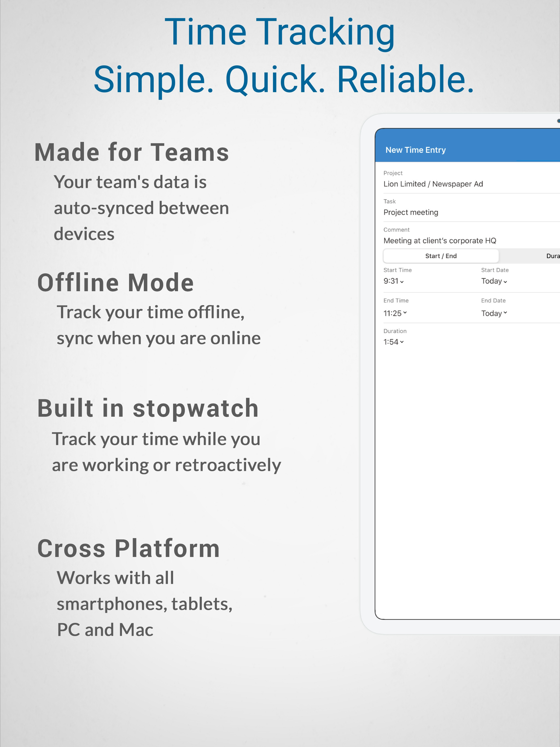Click the New Time Entry title
Image resolution: width=560 pixels, height=747 pixels.
[x=415, y=150]
